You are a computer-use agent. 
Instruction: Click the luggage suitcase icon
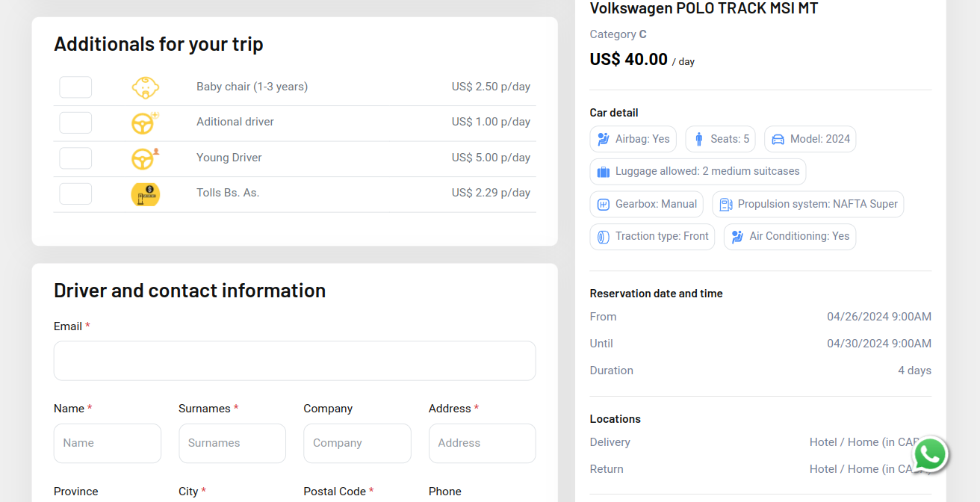pos(604,172)
